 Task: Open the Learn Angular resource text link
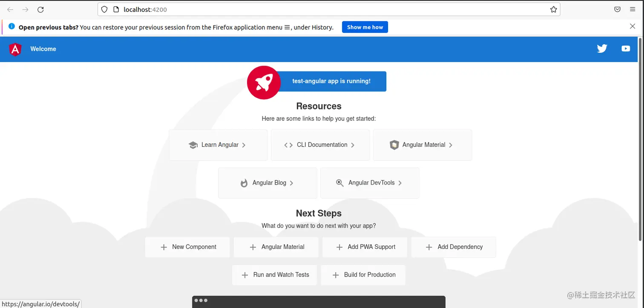click(x=220, y=145)
